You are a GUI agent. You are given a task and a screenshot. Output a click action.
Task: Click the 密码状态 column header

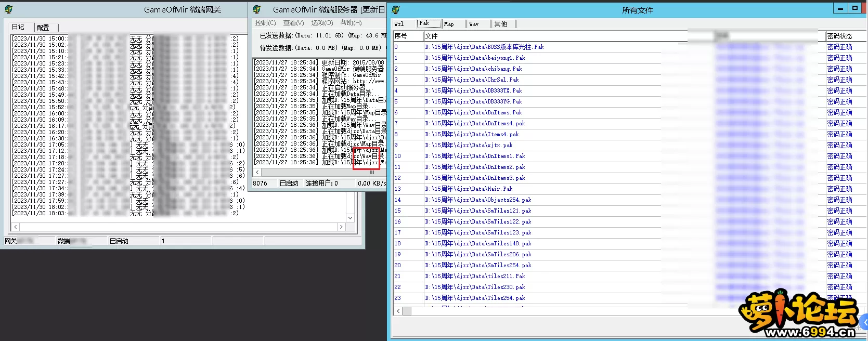pos(845,36)
